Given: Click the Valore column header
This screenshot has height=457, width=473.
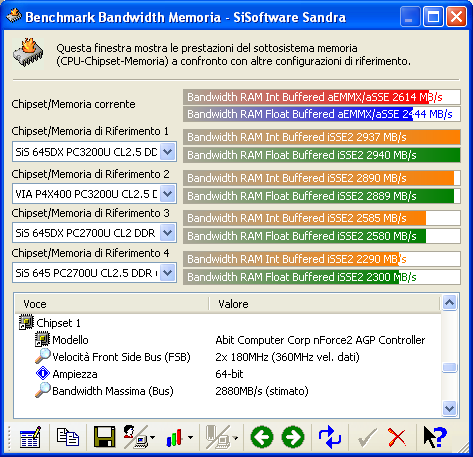Looking at the screenshot, I should 325,304.
